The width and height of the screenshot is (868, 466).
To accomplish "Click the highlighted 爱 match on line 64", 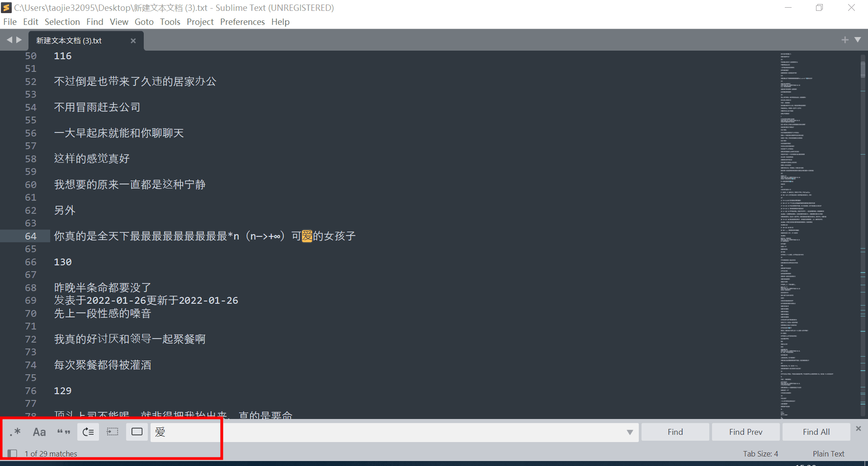I will coord(307,236).
